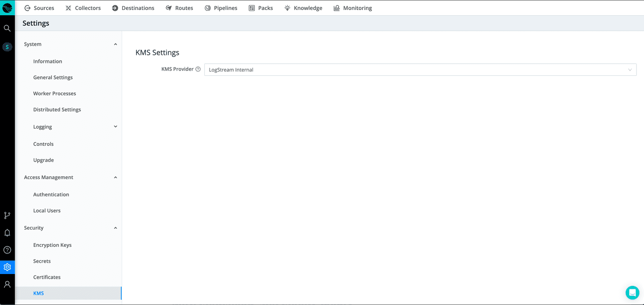The image size is (644, 305).
Task: Expand the Logging submenu
Action: [115, 127]
